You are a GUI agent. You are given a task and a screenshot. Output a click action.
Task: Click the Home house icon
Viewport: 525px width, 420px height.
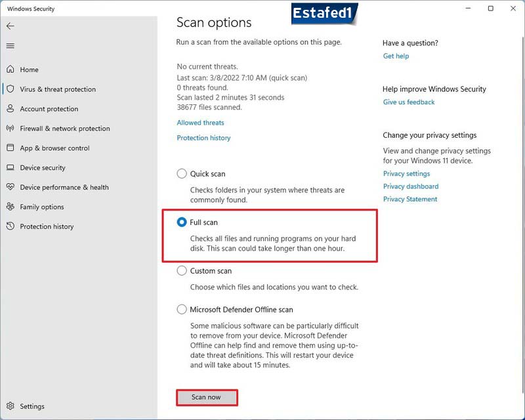click(x=10, y=70)
